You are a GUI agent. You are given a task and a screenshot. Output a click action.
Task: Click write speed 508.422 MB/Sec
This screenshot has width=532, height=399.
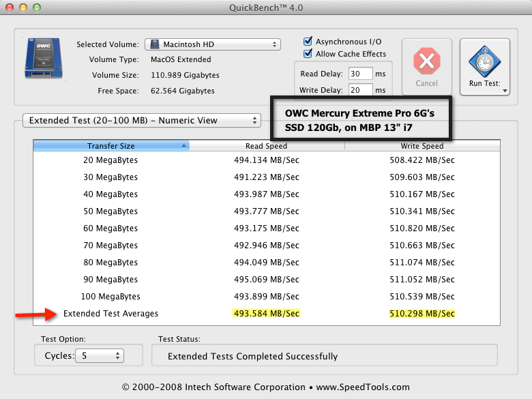pos(422,160)
